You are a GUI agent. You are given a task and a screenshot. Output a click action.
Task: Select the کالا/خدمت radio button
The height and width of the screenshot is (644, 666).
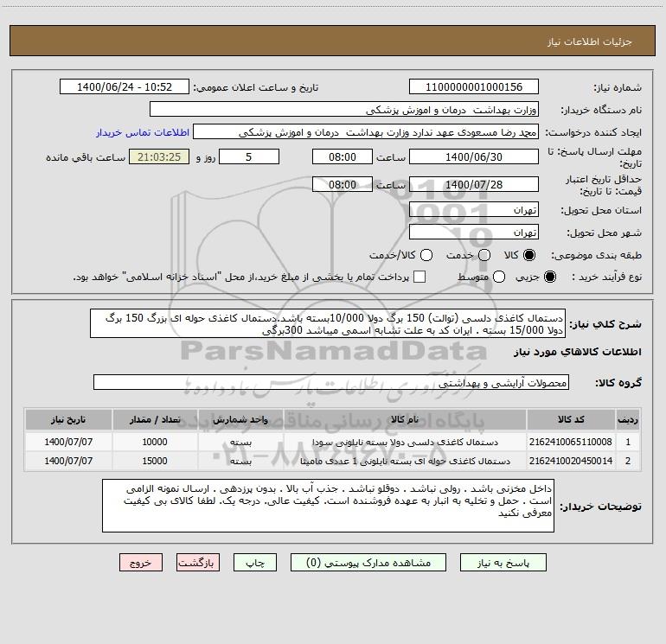pos(426,255)
